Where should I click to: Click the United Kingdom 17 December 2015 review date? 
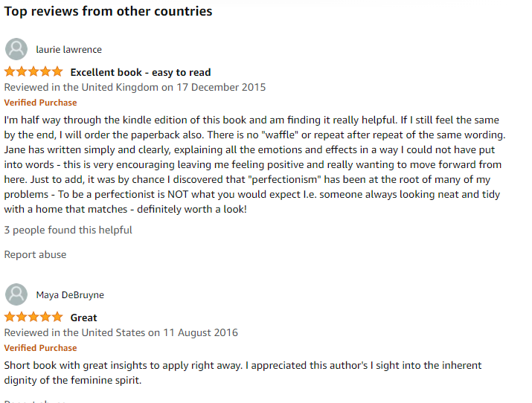(x=135, y=87)
